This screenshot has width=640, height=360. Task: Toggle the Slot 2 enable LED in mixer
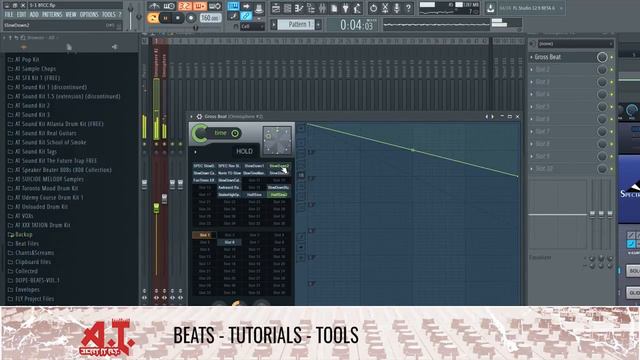coord(612,70)
